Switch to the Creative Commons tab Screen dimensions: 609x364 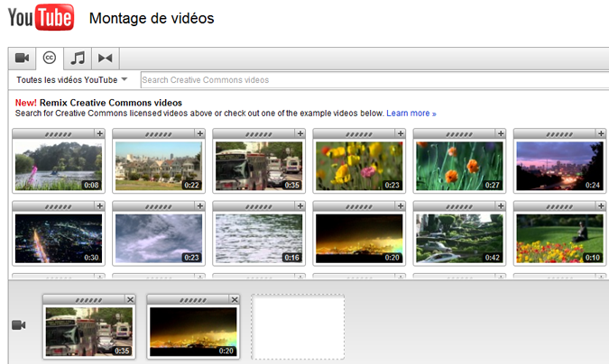(x=50, y=58)
